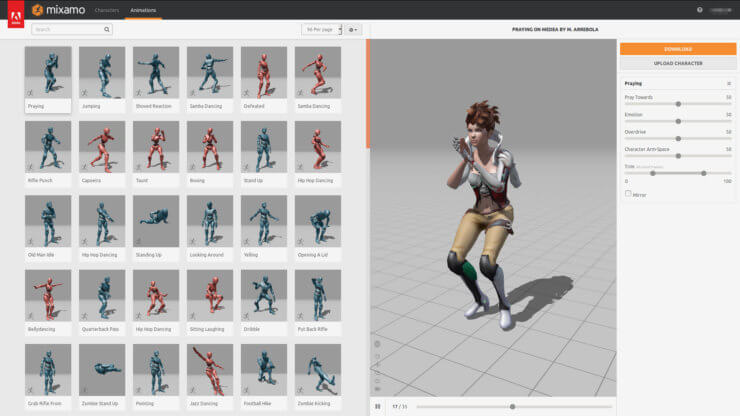Select the Defeated animation thumbnail
Viewport: 740px width, 416px height.
coord(264,72)
